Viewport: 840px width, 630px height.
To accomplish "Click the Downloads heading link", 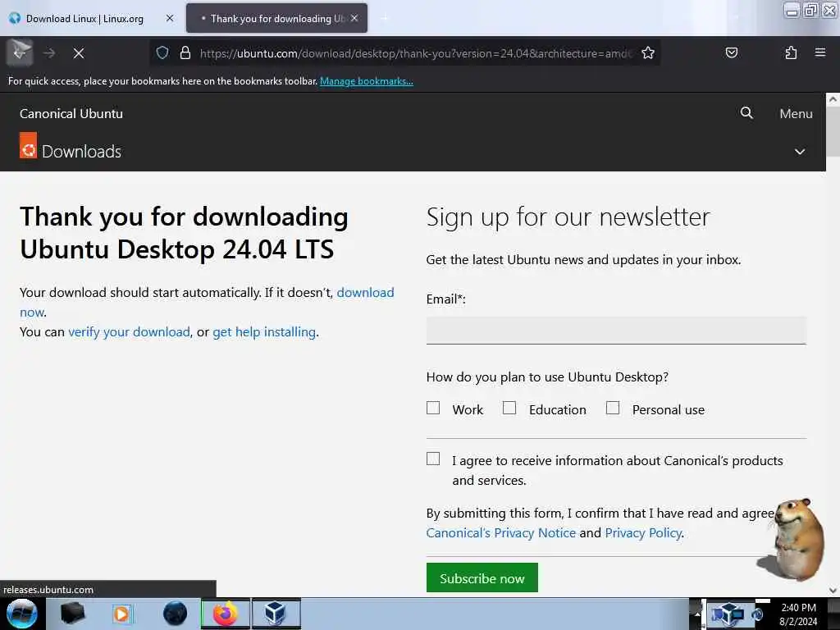I will (81, 152).
